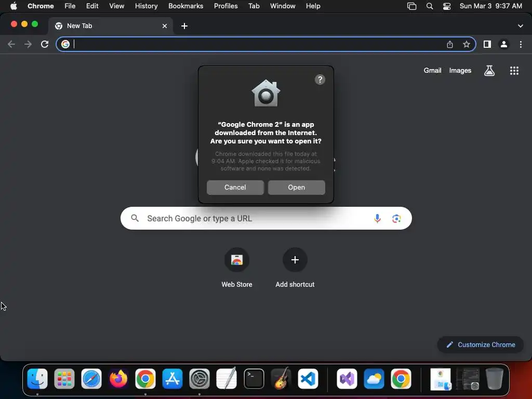This screenshot has height=399, width=532.
Task: Click the Chrome Dock icon beside Weather
Action: click(401, 379)
